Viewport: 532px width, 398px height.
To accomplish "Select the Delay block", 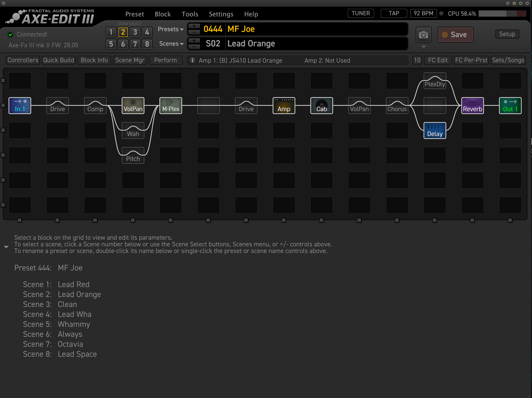I will click(435, 131).
